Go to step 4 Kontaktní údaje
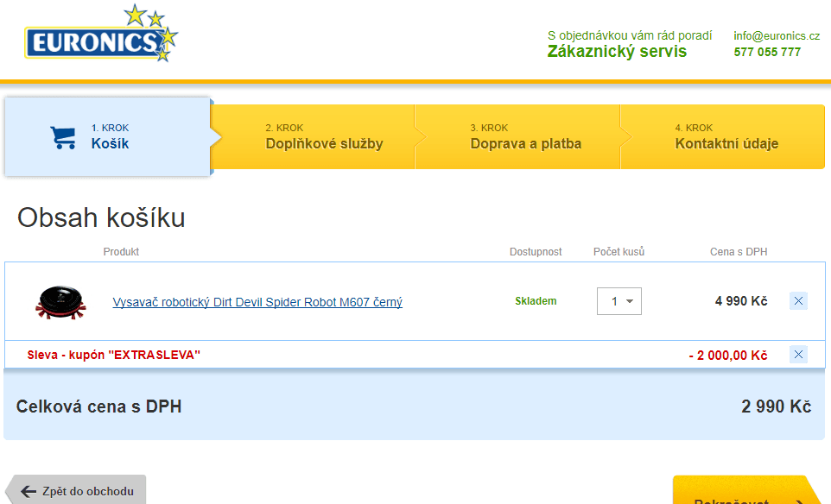Image resolution: width=831 pixels, height=504 pixels. tap(722, 136)
